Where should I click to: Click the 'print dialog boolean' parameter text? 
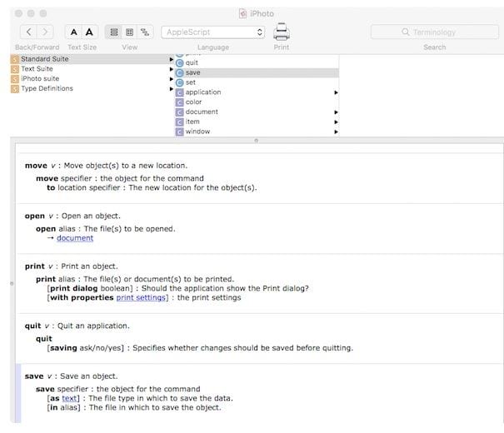pyautogui.click(x=90, y=288)
